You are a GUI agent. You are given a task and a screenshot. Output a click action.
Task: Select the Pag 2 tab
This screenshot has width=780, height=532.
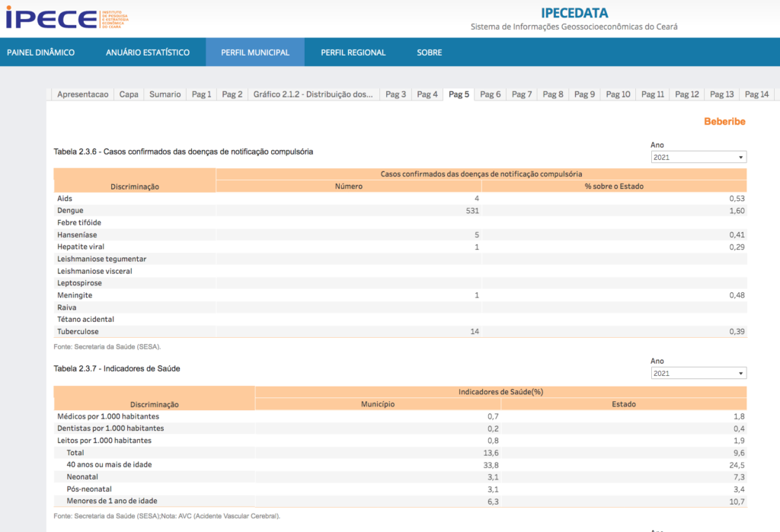coord(232,94)
